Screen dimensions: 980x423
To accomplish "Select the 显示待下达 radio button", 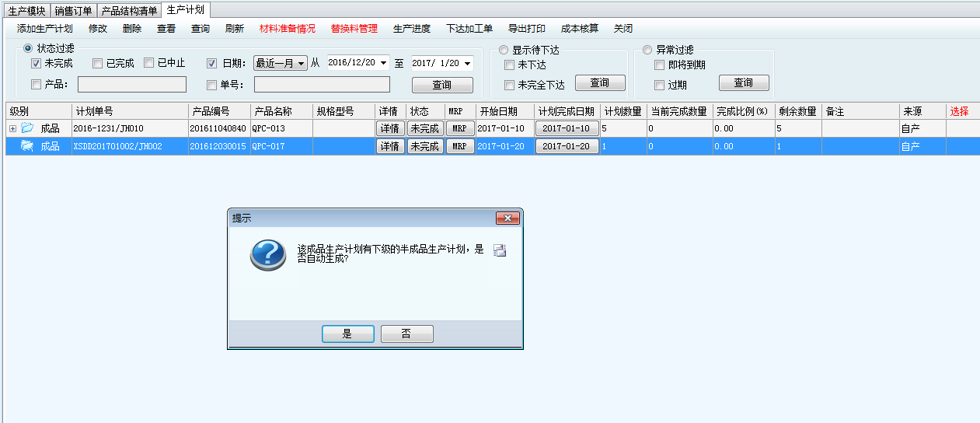I will click(504, 50).
